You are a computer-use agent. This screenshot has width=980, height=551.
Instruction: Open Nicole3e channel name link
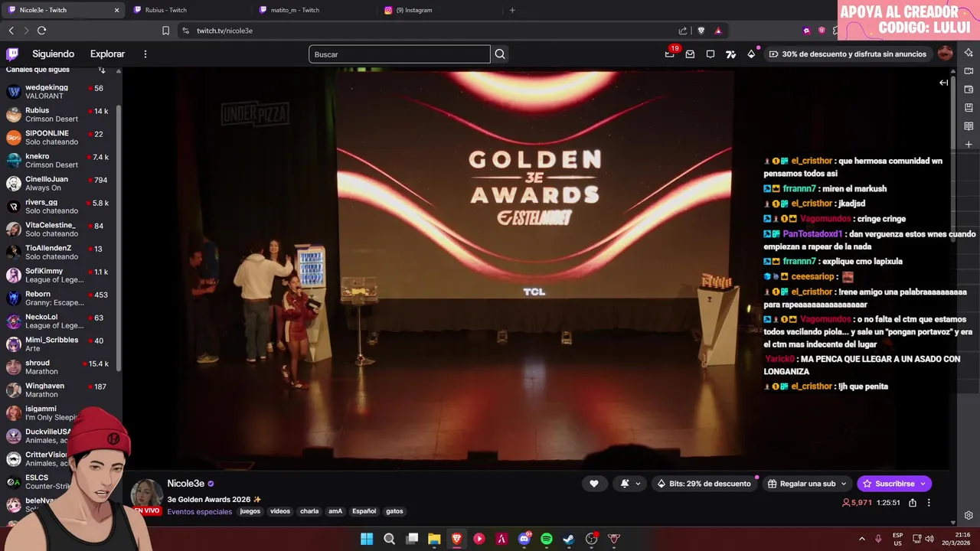coord(186,484)
